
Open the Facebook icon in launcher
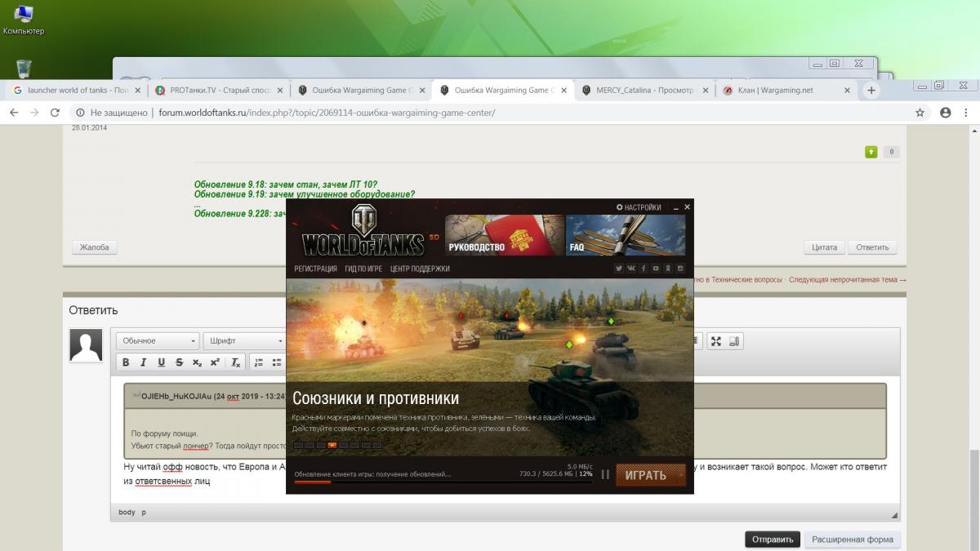[644, 269]
